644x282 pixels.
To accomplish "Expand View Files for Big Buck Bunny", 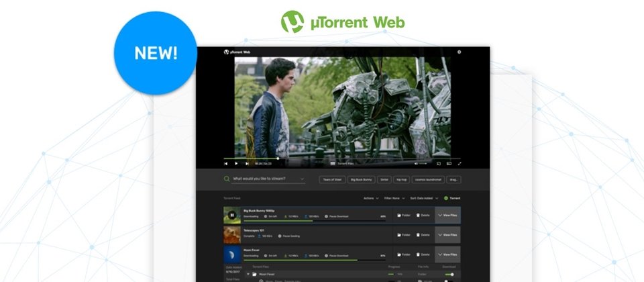I will pyautogui.click(x=447, y=215).
